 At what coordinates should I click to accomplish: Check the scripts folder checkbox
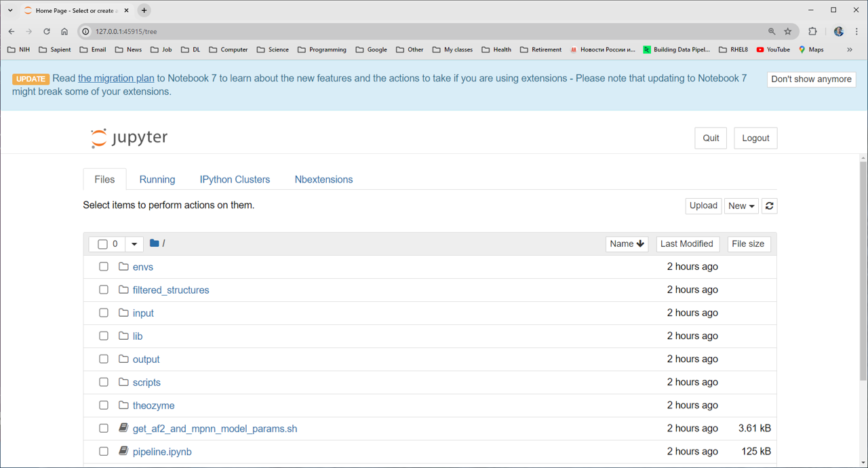click(x=104, y=382)
